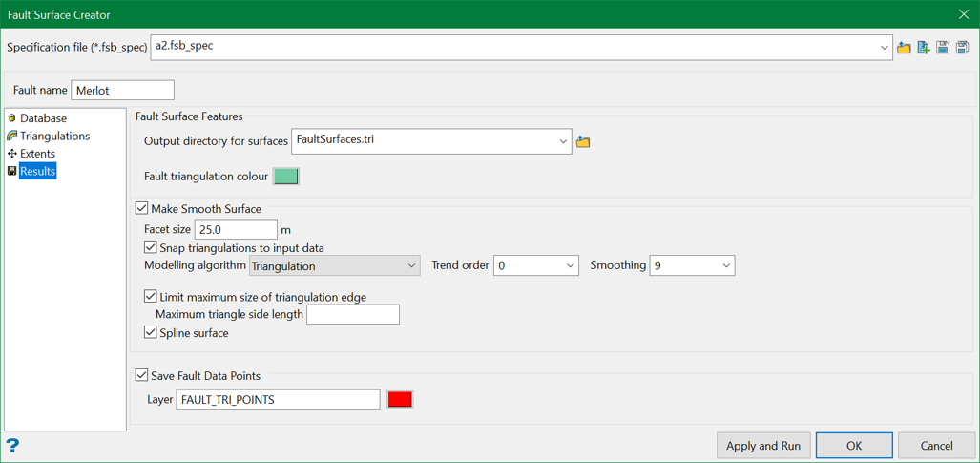Screen dimensions: 980x463
Task: Click the browse folder icon for specification file
Action: click(x=903, y=48)
